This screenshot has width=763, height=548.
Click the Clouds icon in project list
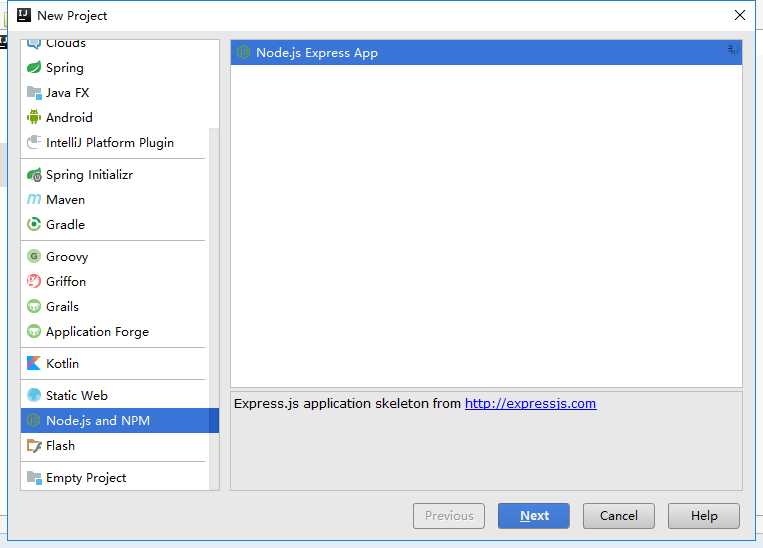(34, 44)
